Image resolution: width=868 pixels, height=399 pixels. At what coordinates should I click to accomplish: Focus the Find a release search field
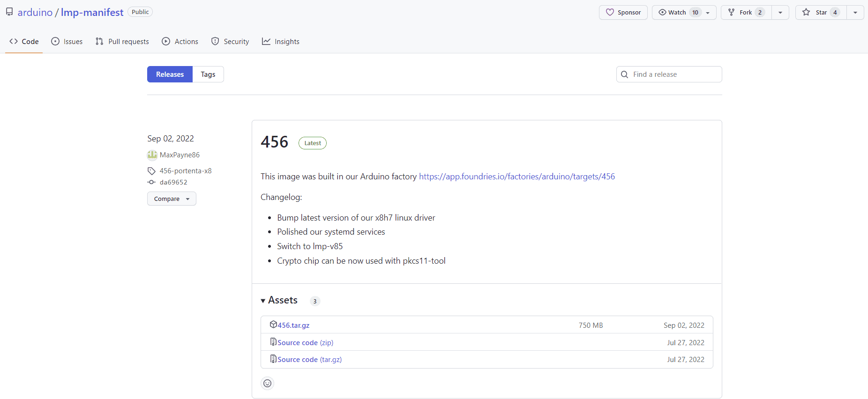[x=674, y=74]
